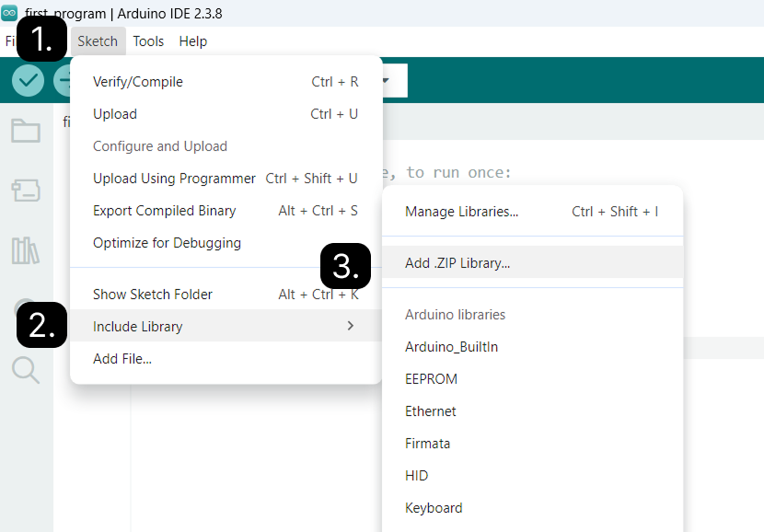764x532 pixels.
Task: Choose Verify/Compile from Sketch menu
Action: [x=226, y=82]
